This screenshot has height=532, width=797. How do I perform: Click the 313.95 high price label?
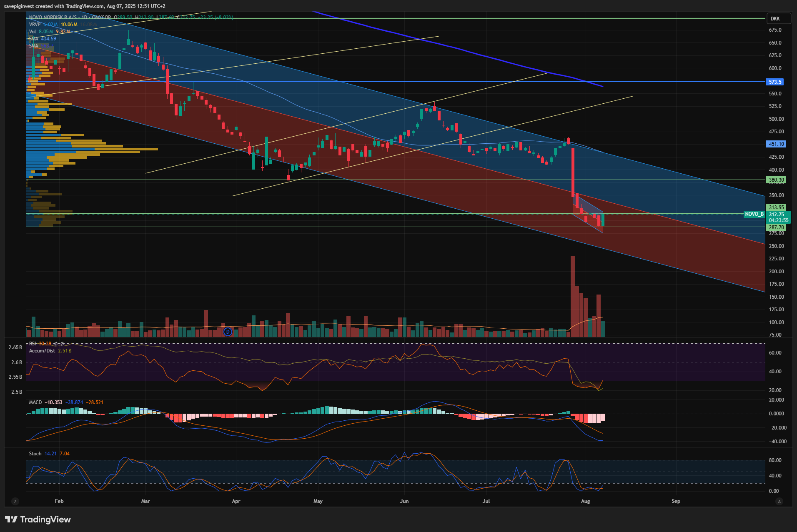point(776,207)
